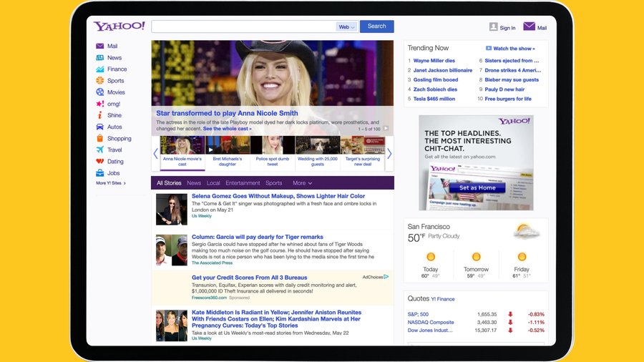Open the Movies film reel icon
Screen dimensions: 644x362
tap(99, 92)
